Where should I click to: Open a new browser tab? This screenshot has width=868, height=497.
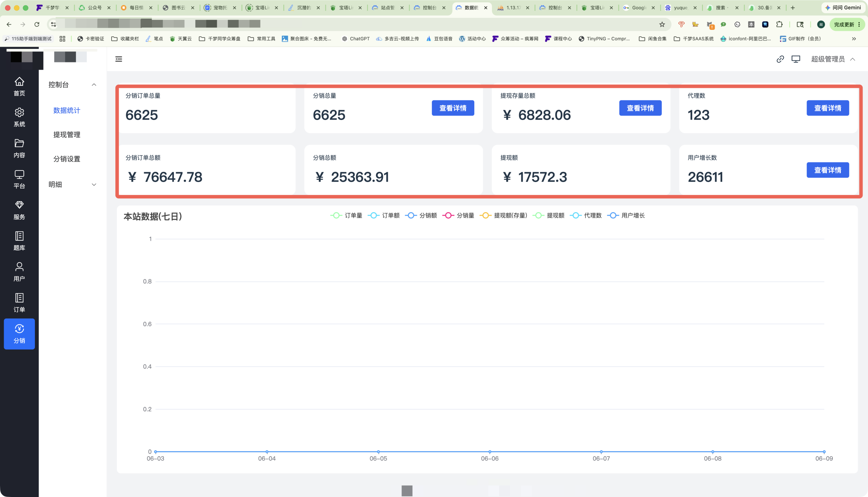pos(793,7)
